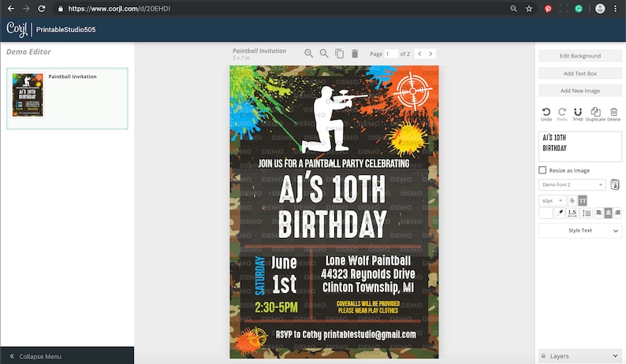
Task: Select AJ'S 10TH BIRTHDAY text on canvas
Action: coord(333,206)
